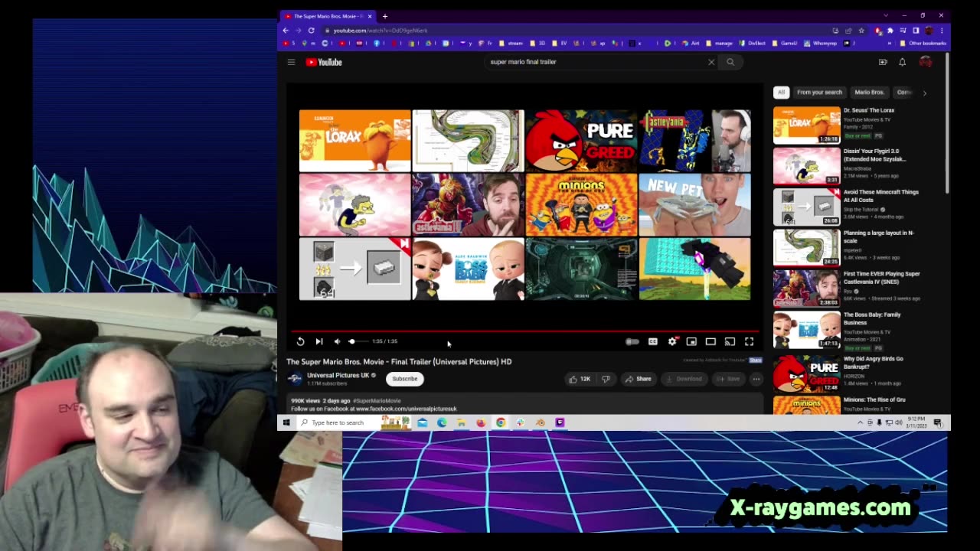
Task: Open Blender from the taskbar
Action: point(541,422)
